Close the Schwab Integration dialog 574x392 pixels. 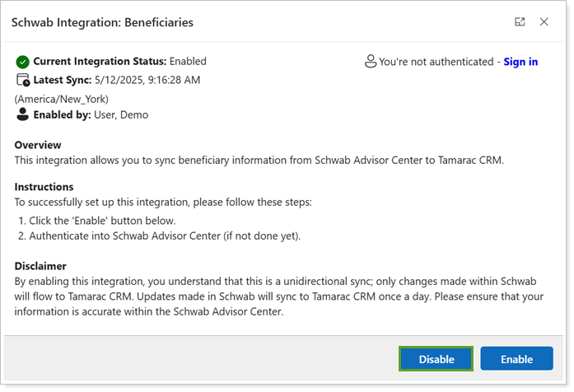544,22
